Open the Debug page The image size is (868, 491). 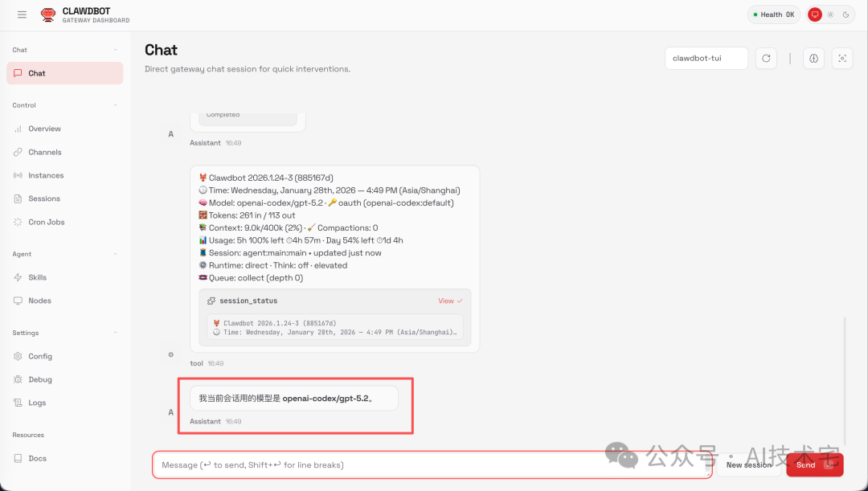click(x=65, y=380)
